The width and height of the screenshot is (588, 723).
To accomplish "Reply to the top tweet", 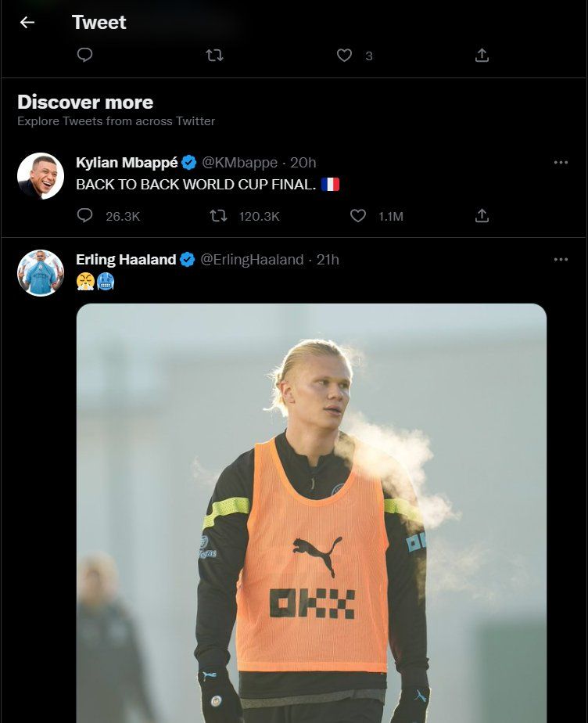I will coord(85,55).
